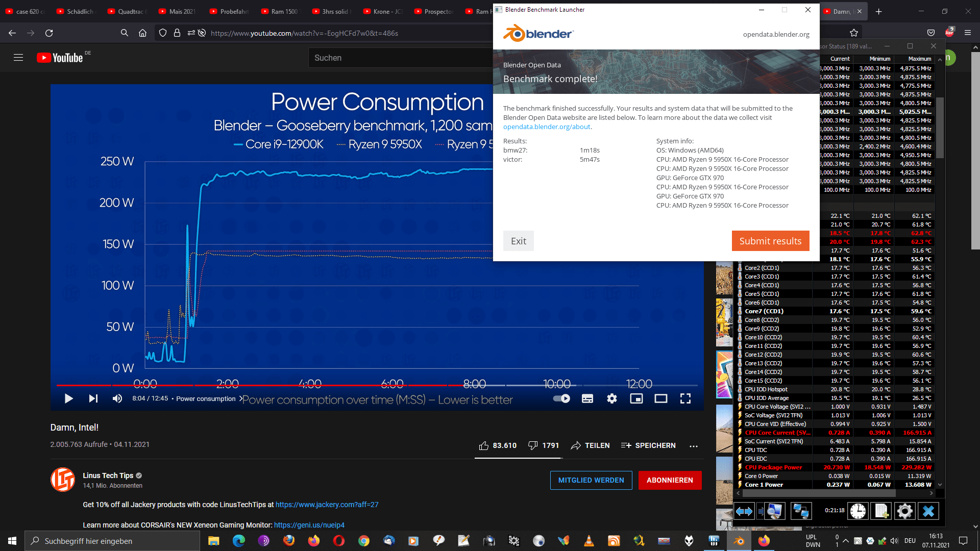The height and width of the screenshot is (551, 980).
Task: Like the video with 83.610 thumbs up
Action: [498, 445]
